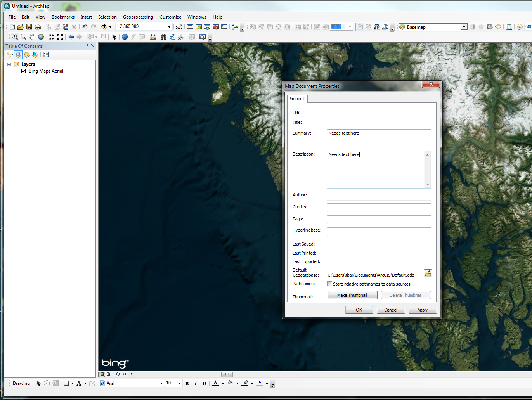The width and height of the screenshot is (532, 400).
Task: Open the map scale dropdown
Action: click(x=169, y=27)
